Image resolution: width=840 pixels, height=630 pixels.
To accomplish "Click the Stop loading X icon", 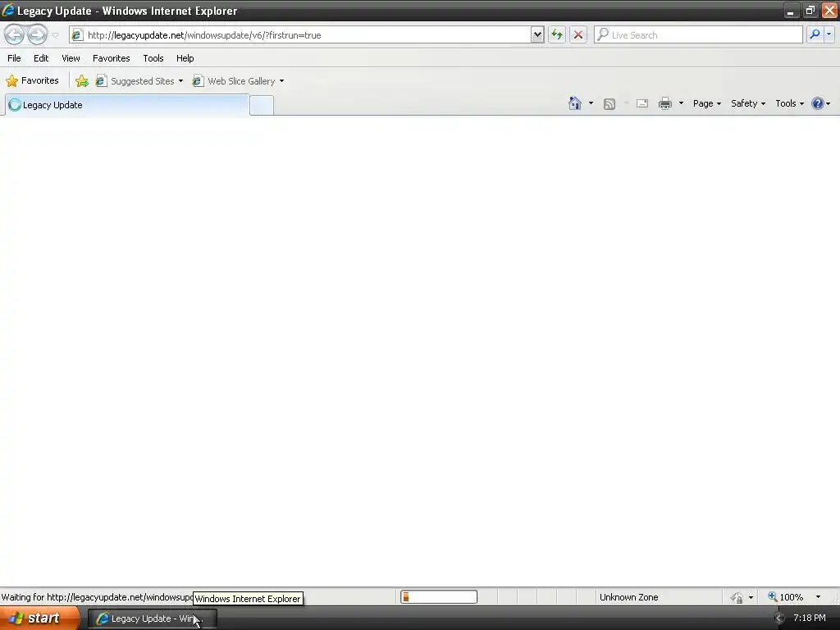I will coord(578,34).
